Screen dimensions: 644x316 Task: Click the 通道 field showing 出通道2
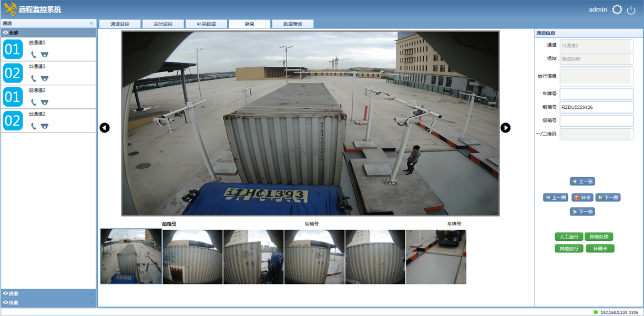coord(597,45)
